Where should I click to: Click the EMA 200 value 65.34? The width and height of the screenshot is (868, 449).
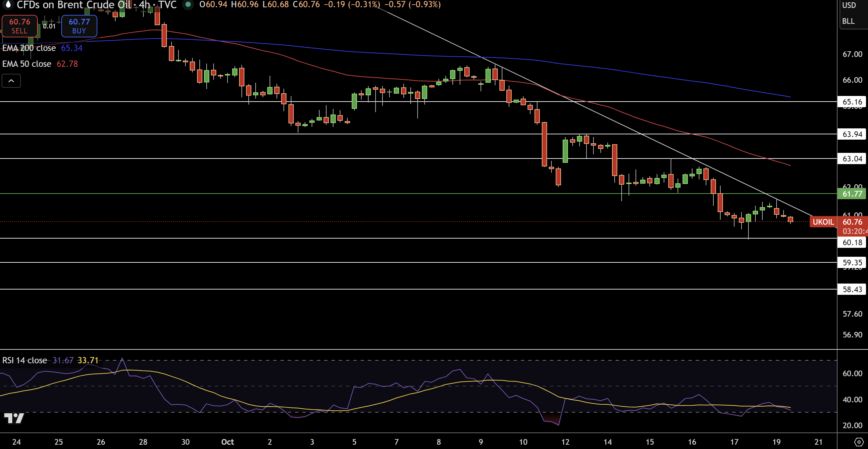pos(72,48)
